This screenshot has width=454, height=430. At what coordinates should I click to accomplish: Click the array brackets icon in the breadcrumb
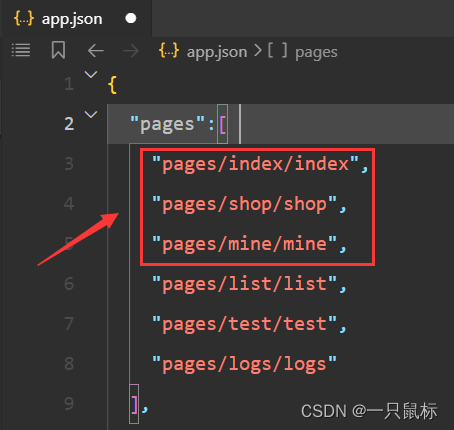(277, 50)
